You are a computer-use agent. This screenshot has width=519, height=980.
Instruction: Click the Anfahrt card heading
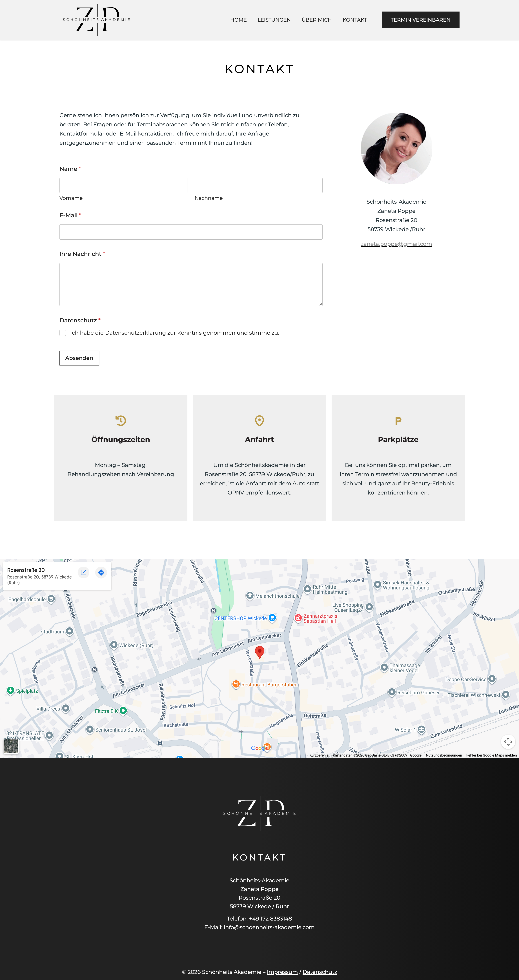(x=259, y=439)
